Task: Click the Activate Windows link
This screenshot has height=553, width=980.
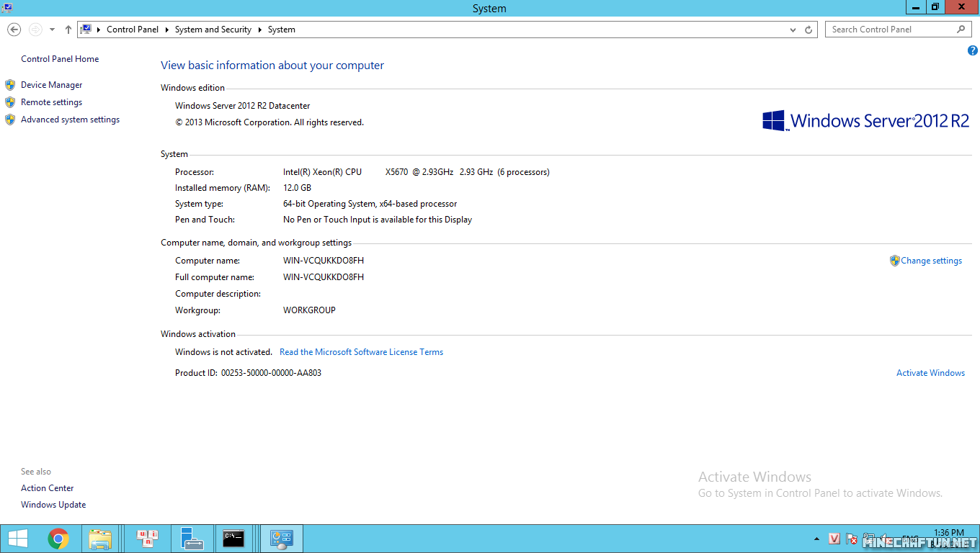Action: (931, 373)
